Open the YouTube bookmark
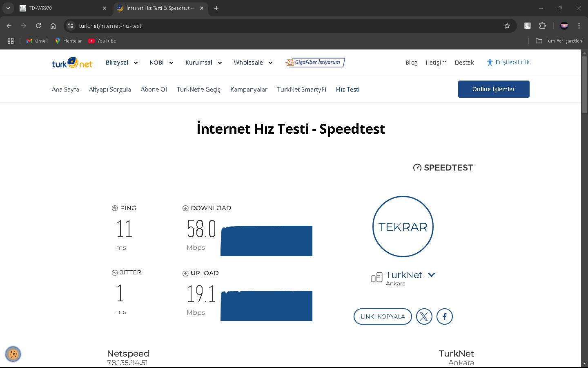The width and height of the screenshot is (588, 368). pyautogui.click(x=102, y=41)
